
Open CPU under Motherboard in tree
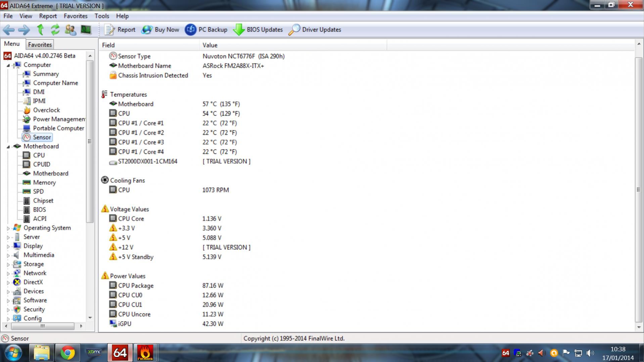[x=39, y=155]
